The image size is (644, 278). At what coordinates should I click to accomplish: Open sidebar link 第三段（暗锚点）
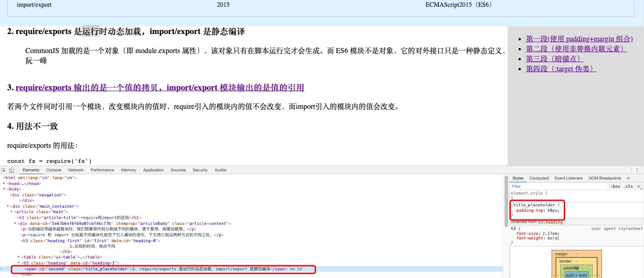(555, 59)
